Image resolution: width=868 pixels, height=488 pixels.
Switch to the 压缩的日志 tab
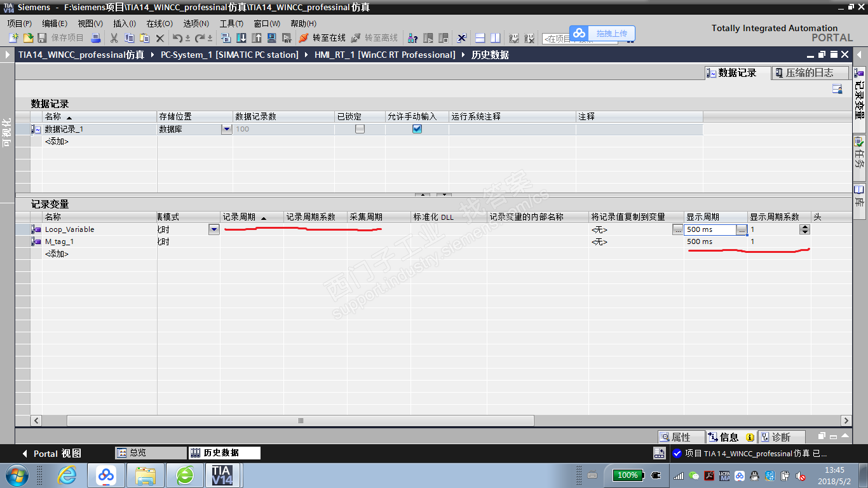click(810, 73)
